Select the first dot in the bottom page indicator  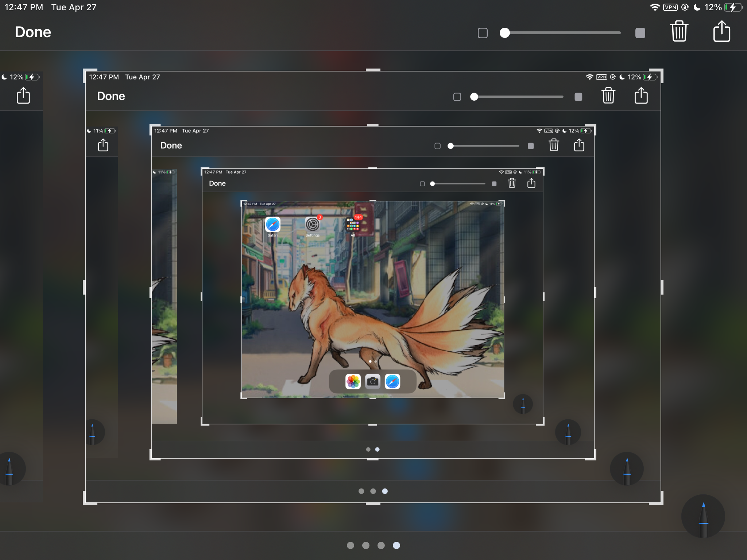351,545
